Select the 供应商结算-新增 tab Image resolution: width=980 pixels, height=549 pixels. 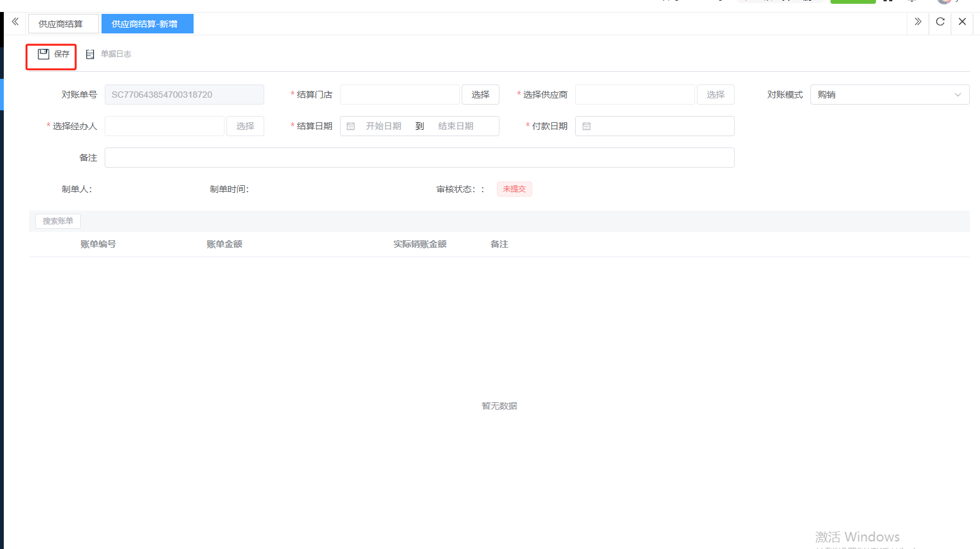coord(145,24)
